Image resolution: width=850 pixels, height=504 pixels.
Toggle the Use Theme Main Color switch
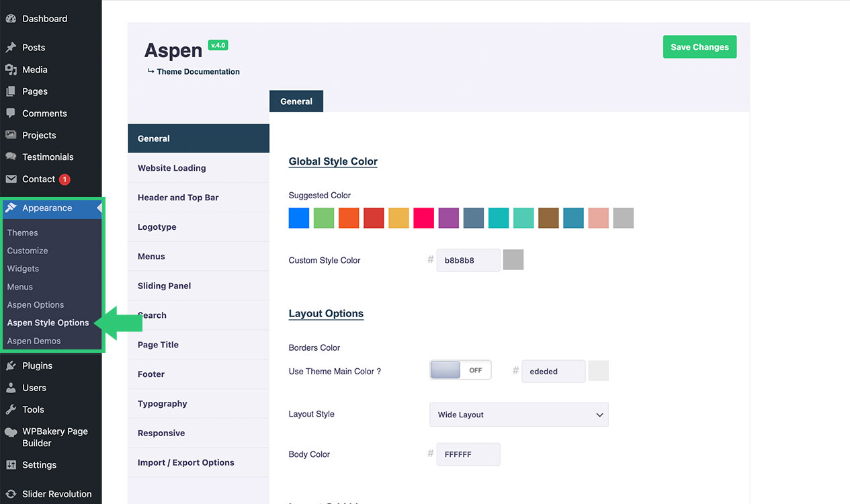click(x=460, y=370)
